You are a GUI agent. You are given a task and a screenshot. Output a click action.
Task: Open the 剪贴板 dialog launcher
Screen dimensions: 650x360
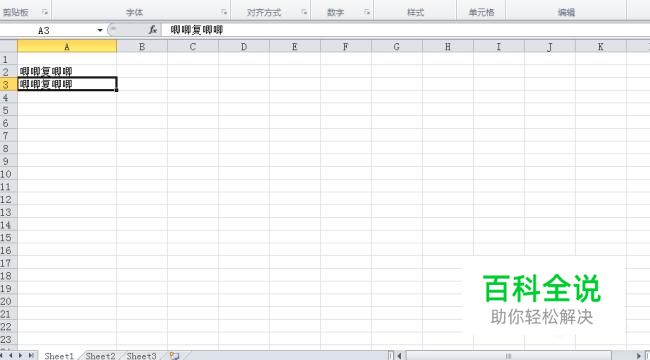click(x=45, y=12)
